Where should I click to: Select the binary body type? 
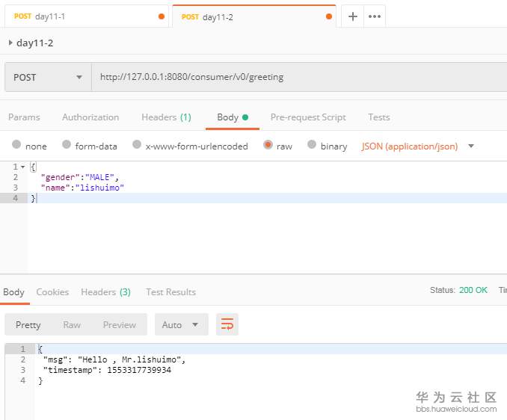pyautogui.click(x=312, y=144)
